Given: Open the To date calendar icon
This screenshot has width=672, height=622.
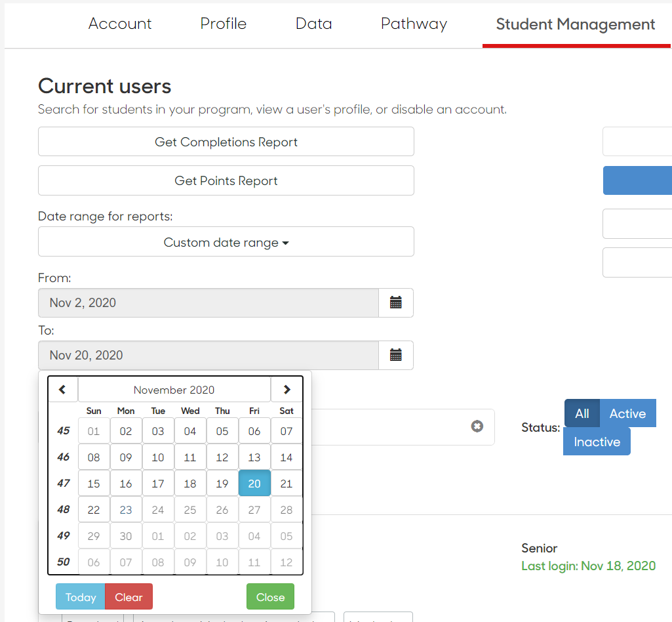Looking at the screenshot, I should pos(395,355).
